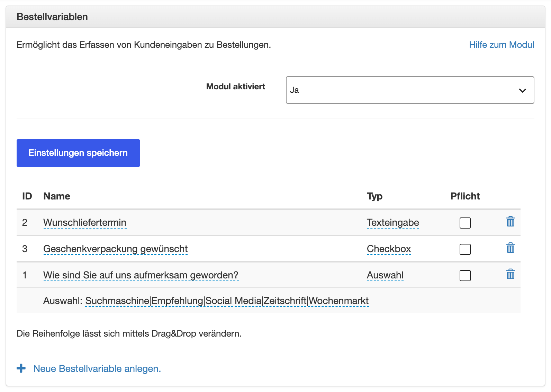
Task: Click Neue Bestellvariable anlegen link
Action: point(97,368)
